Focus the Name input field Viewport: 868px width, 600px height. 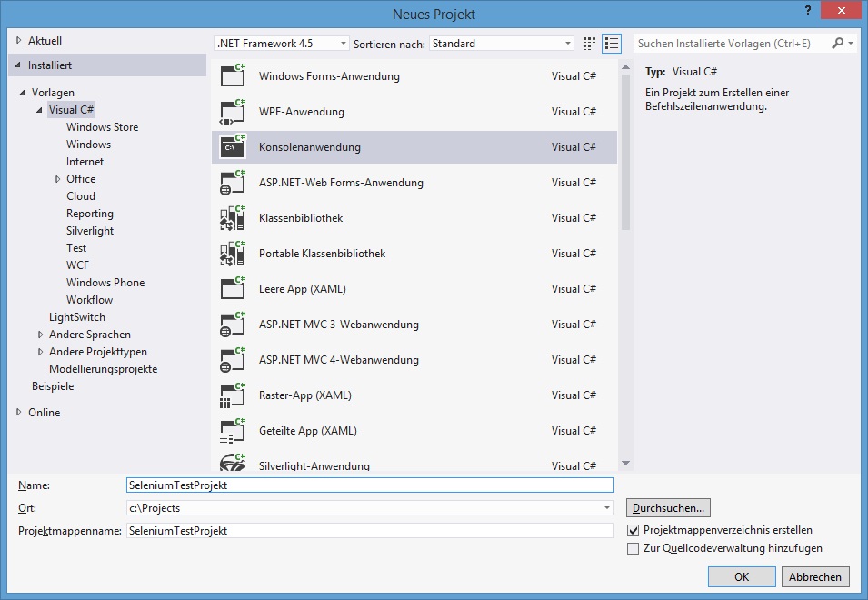click(369, 485)
